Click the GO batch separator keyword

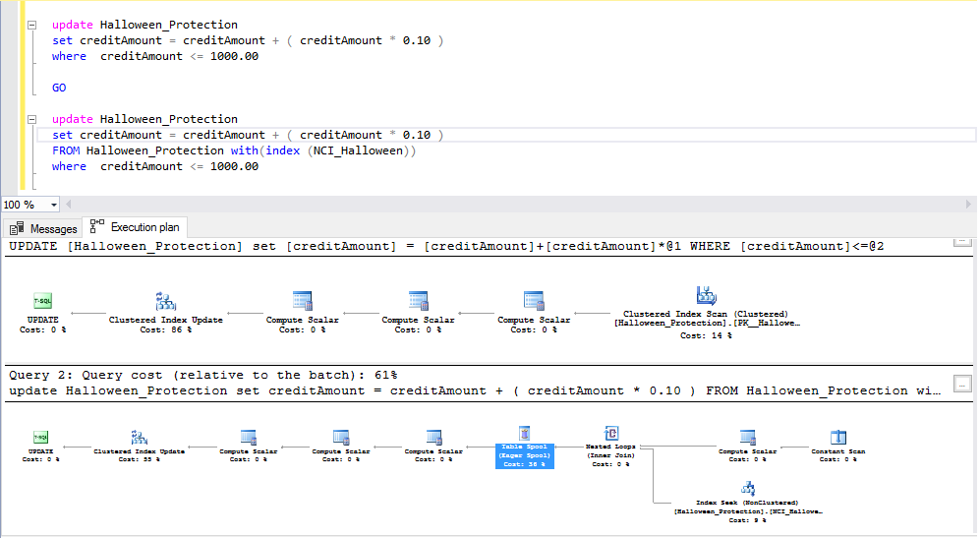point(59,88)
